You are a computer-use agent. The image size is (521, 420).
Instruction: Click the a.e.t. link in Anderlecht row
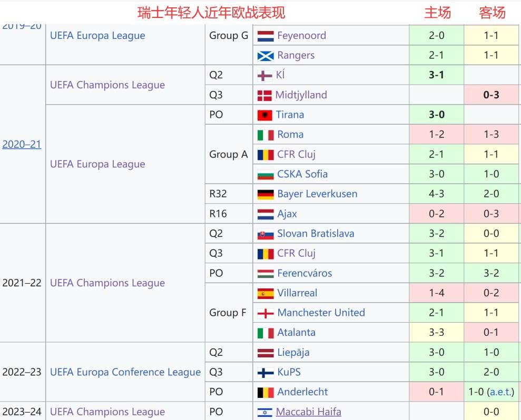point(501,392)
